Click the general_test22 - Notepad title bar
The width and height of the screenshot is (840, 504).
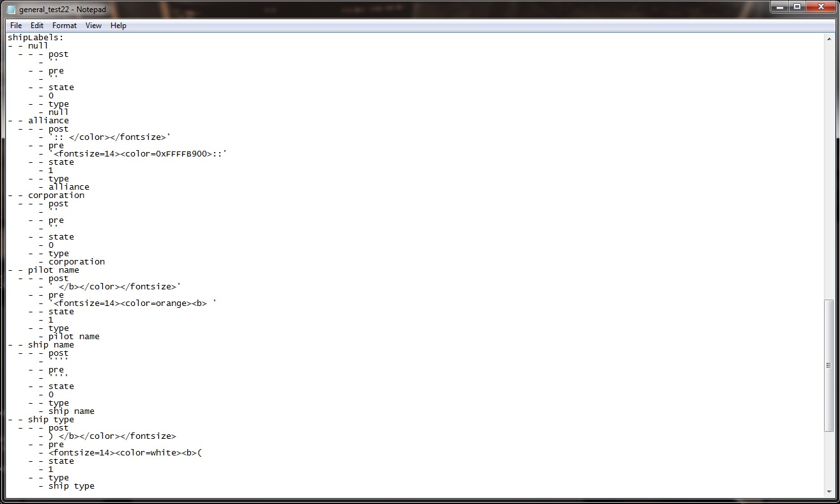(383, 9)
